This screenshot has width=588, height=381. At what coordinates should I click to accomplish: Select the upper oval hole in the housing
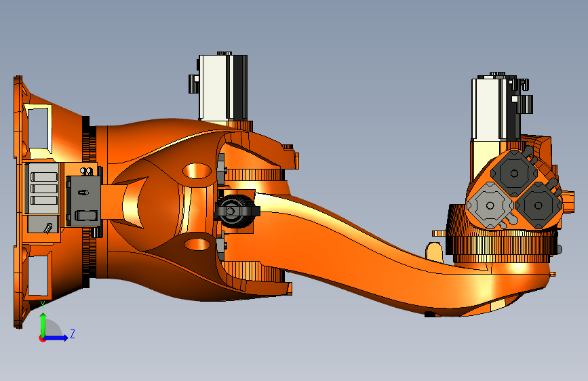click(x=197, y=171)
